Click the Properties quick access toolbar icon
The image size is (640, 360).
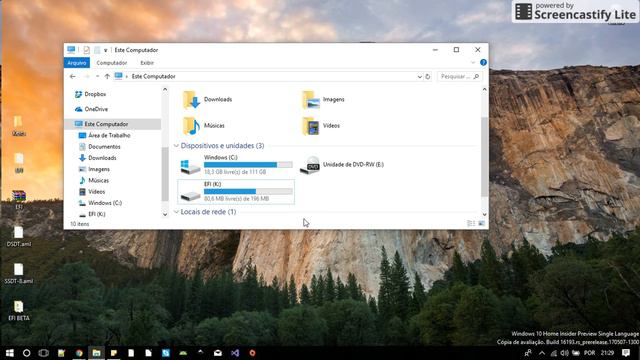pyautogui.click(x=86, y=50)
